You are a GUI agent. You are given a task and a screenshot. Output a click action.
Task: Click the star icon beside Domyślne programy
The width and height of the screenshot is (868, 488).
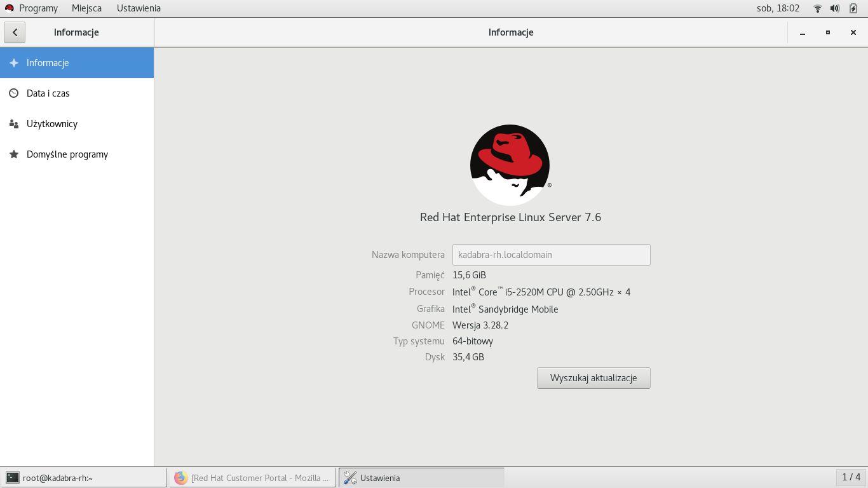pos(14,154)
